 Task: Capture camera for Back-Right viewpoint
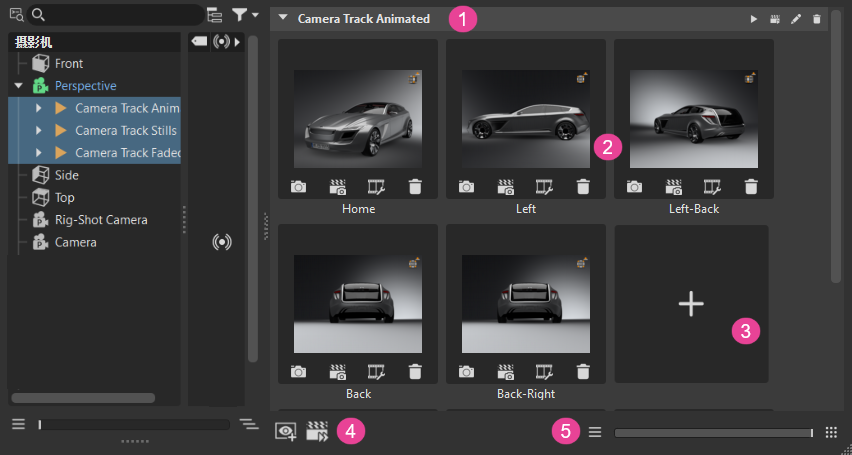pos(466,372)
